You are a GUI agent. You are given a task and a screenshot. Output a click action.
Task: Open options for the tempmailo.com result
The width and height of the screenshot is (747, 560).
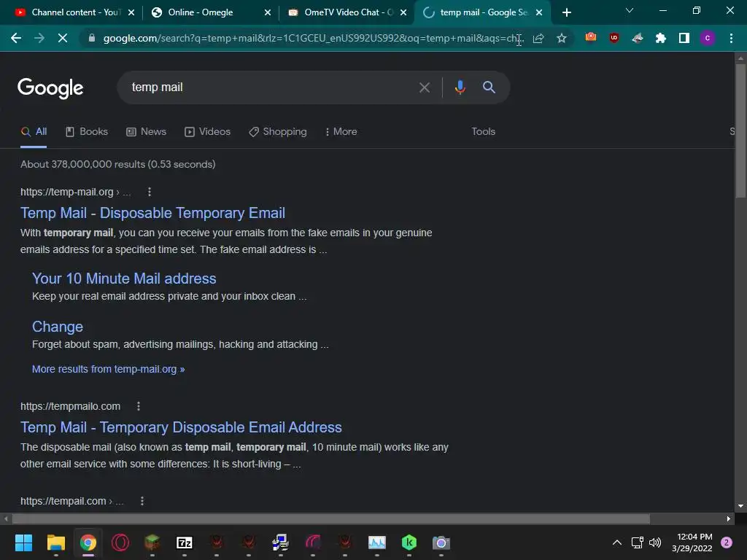(x=139, y=406)
